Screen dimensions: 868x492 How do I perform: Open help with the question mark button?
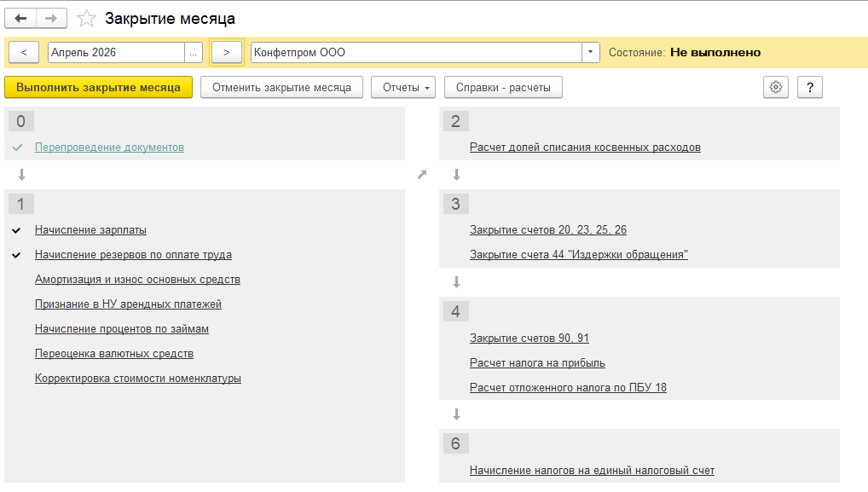click(x=811, y=87)
